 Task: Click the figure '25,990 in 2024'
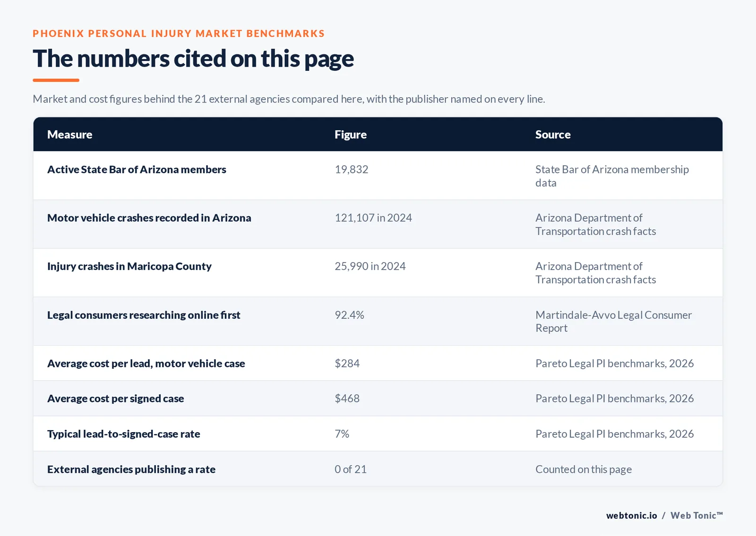(x=370, y=266)
